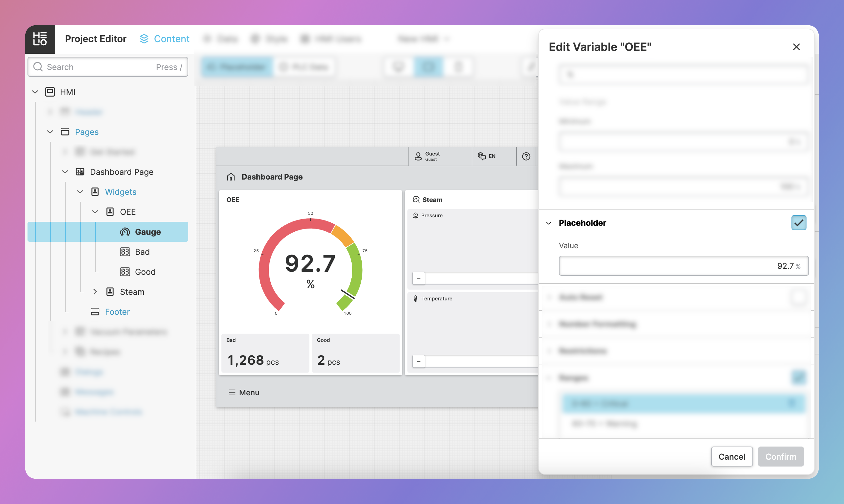844x504 pixels.
Task: Click the HELIO logo icon
Action: pos(40,39)
